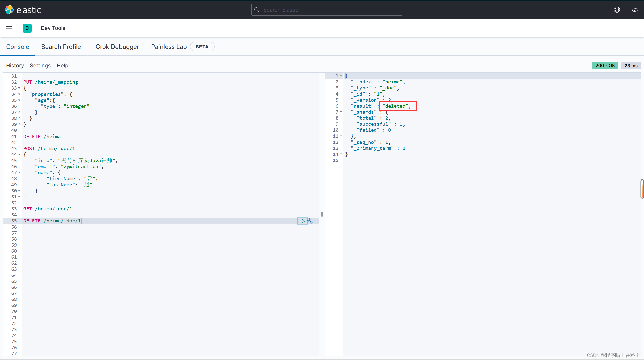
Task: Click the Elastic logo
Action: click(9, 10)
